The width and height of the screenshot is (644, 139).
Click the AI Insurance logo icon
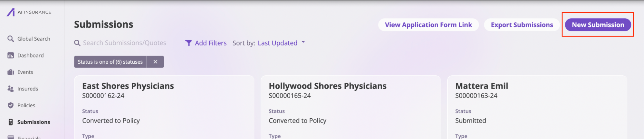click(x=11, y=12)
